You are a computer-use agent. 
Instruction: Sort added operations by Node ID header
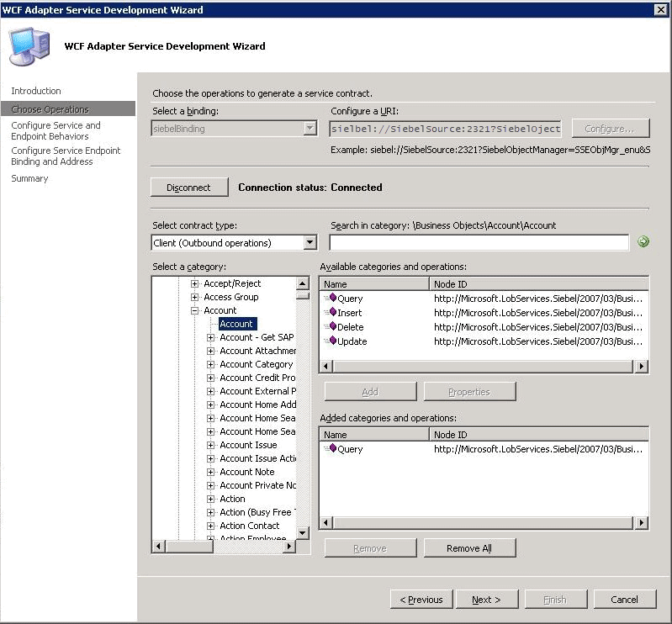click(x=539, y=435)
